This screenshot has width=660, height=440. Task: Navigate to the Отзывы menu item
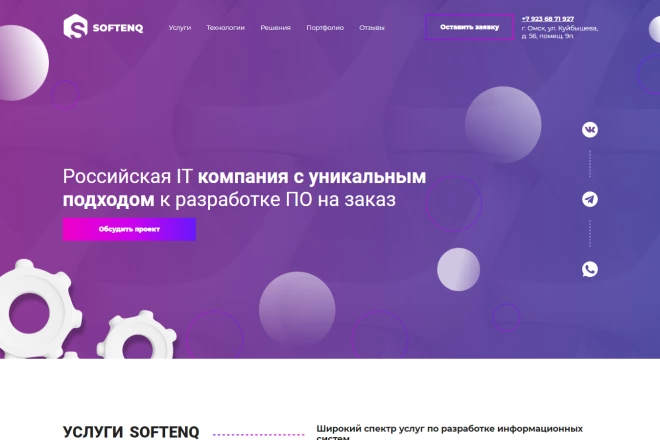pyautogui.click(x=371, y=28)
